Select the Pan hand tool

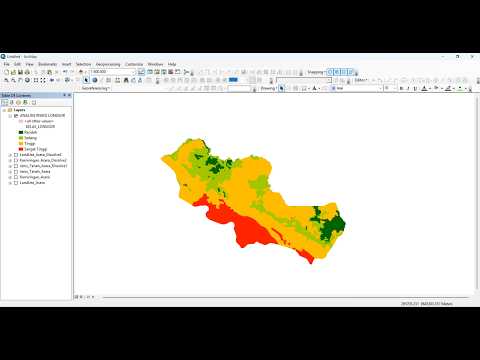[20, 80]
